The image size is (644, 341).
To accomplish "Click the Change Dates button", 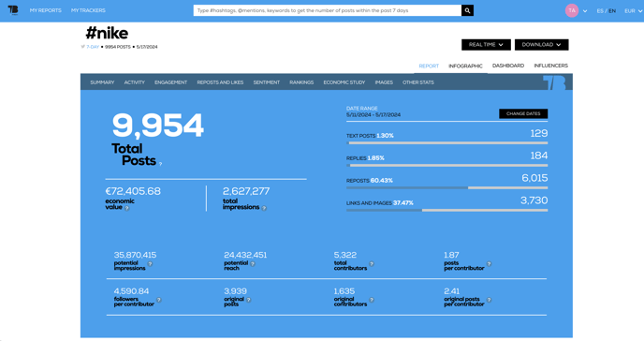I will 523,113.
